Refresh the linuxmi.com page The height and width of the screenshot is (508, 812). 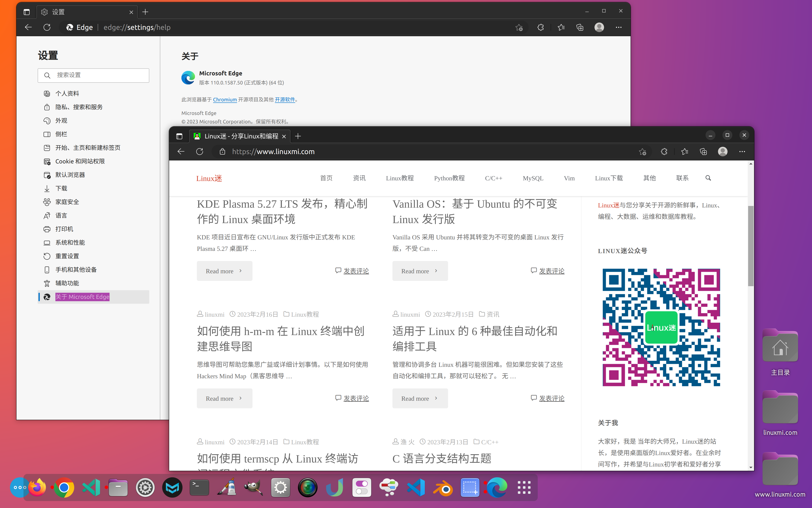click(x=200, y=152)
